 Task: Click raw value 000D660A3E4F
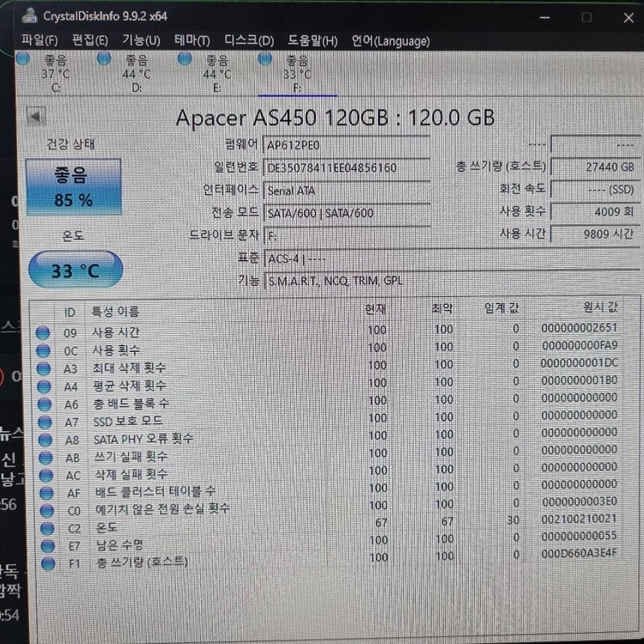coord(579,554)
